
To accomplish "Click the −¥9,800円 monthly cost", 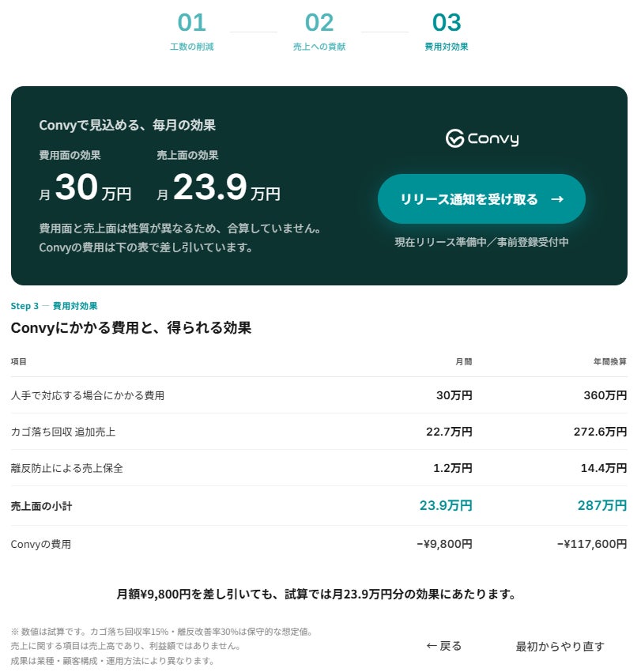I will (x=444, y=544).
